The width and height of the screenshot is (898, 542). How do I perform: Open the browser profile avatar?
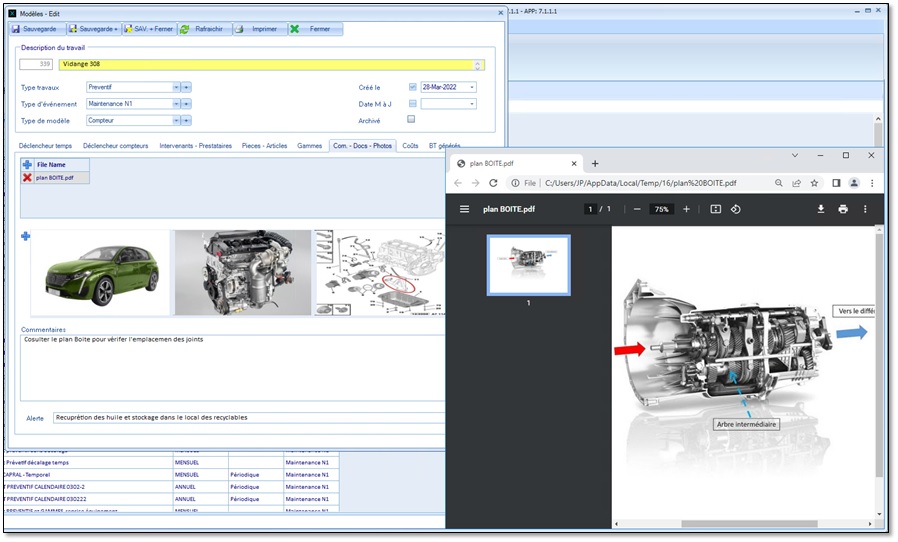click(x=854, y=183)
